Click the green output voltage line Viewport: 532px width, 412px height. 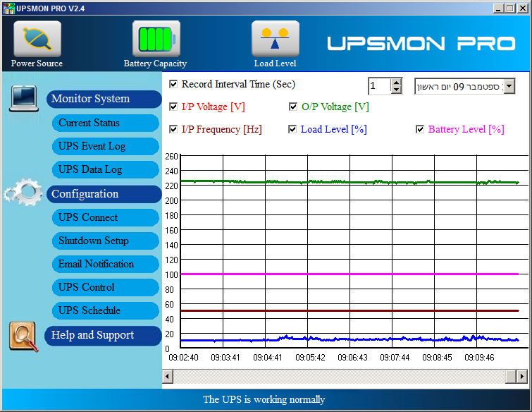pyautogui.click(x=349, y=182)
